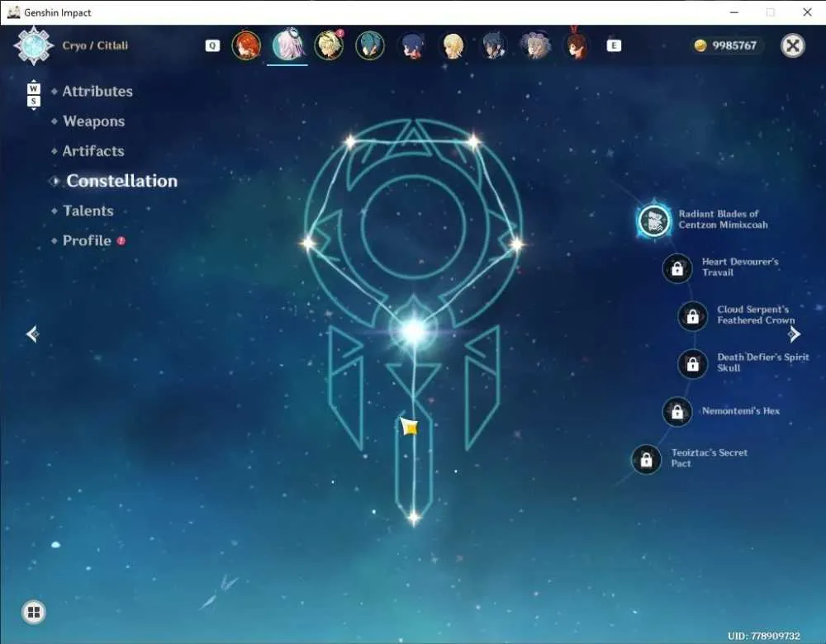Click the E key next-character button
This screenshot has width=826, height=644.
click(614, 45)
